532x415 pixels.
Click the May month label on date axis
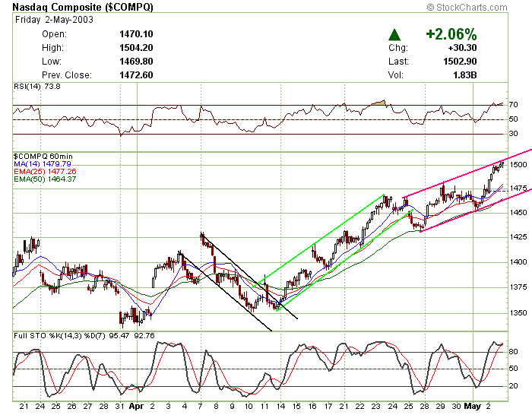click(x=473, y=406)
